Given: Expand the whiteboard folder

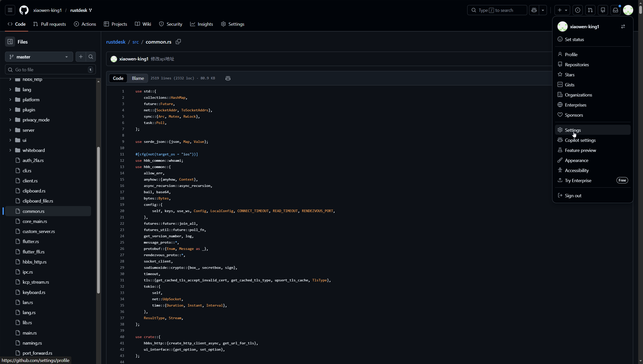Looking at the screenshot, I should click(x=10, y=150).
